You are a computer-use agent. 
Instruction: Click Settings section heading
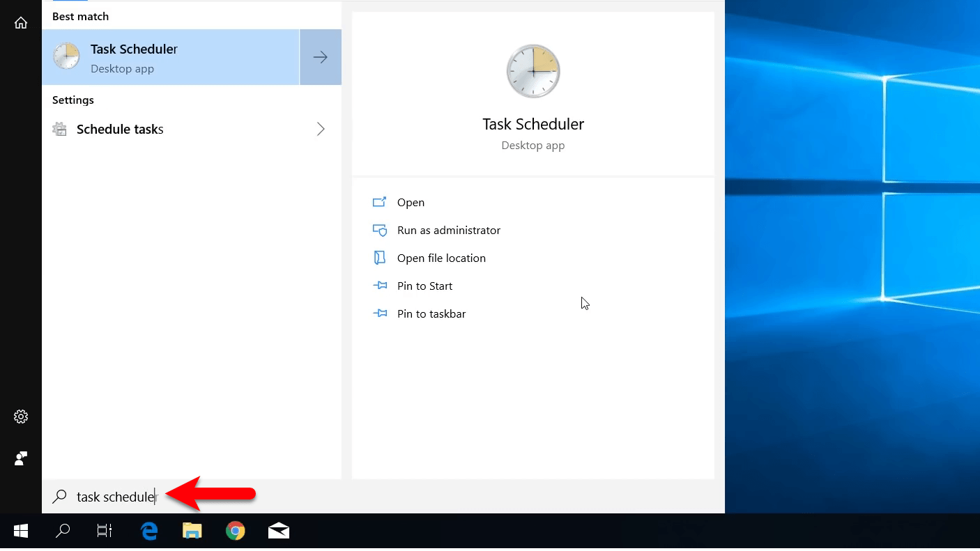[x=73, y=100]
